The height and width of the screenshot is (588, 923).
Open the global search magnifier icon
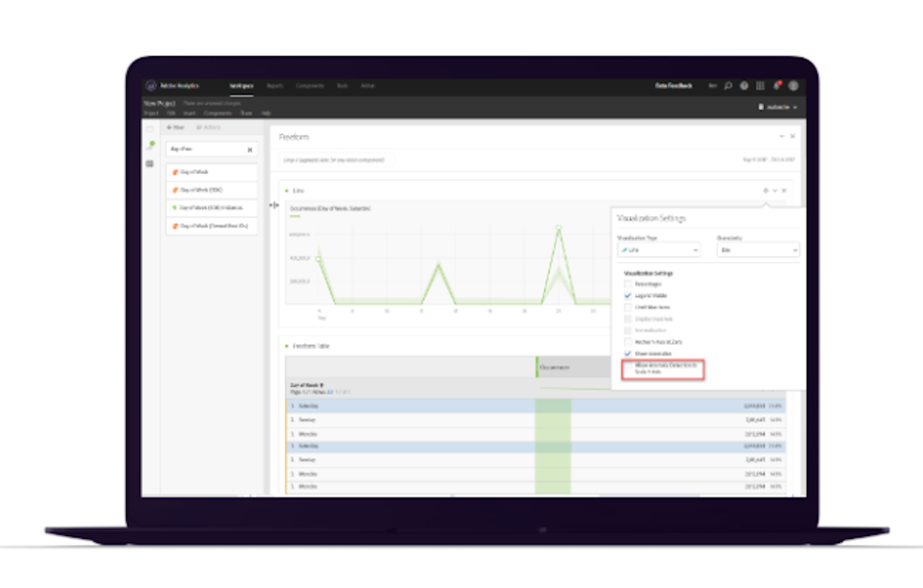coord(728,86)
